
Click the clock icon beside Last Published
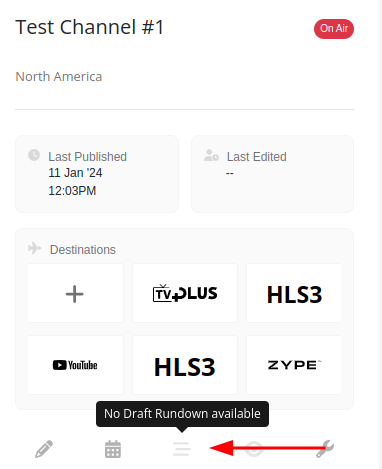coord(34,155)
